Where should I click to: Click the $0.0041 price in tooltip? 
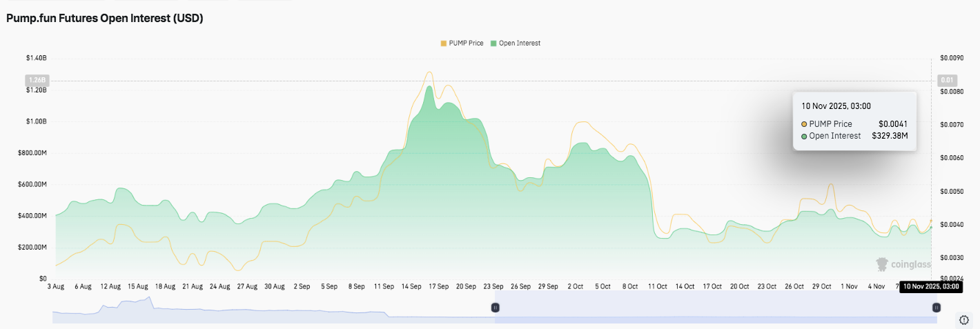click(893, 123)
